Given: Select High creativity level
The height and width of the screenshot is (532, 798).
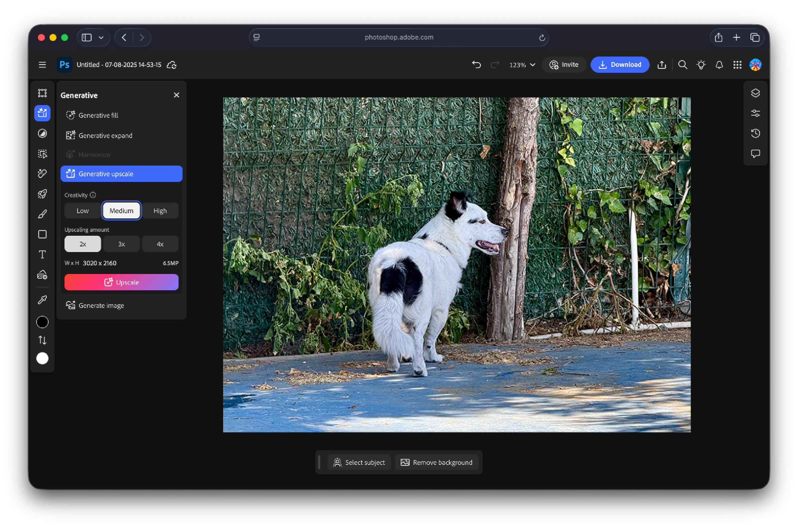Looking at the screenshot, I should pos(160,210).
